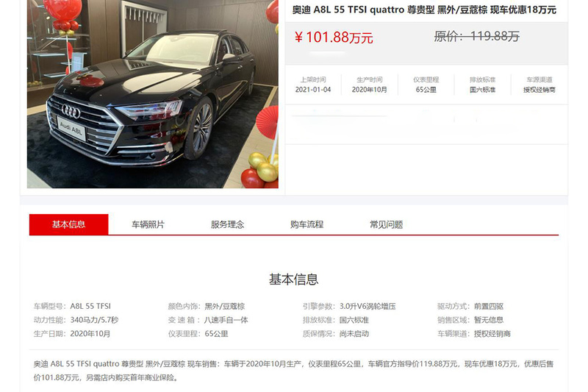Click the 驱动方式 前置四驱 field
This screenshot has height=392, width=588.
pos(470,306)
